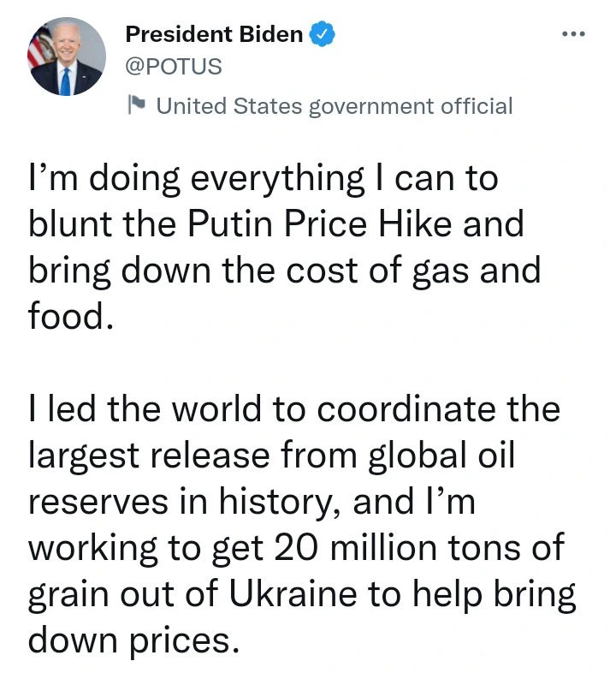Visit the @POTUS handle link
The image size is (616, 673).
click(174, 67)
